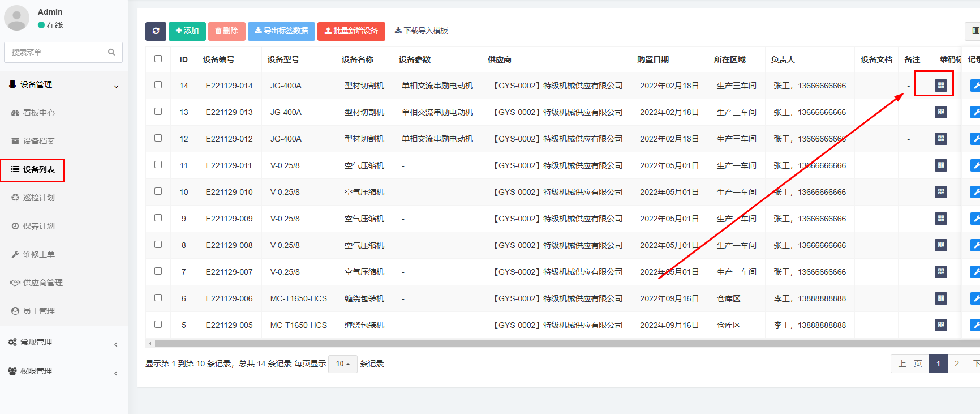The height and width of the screenshot is (414, 980).
Task: Select the checkbox for row ID 13
Action: (158, 112)
